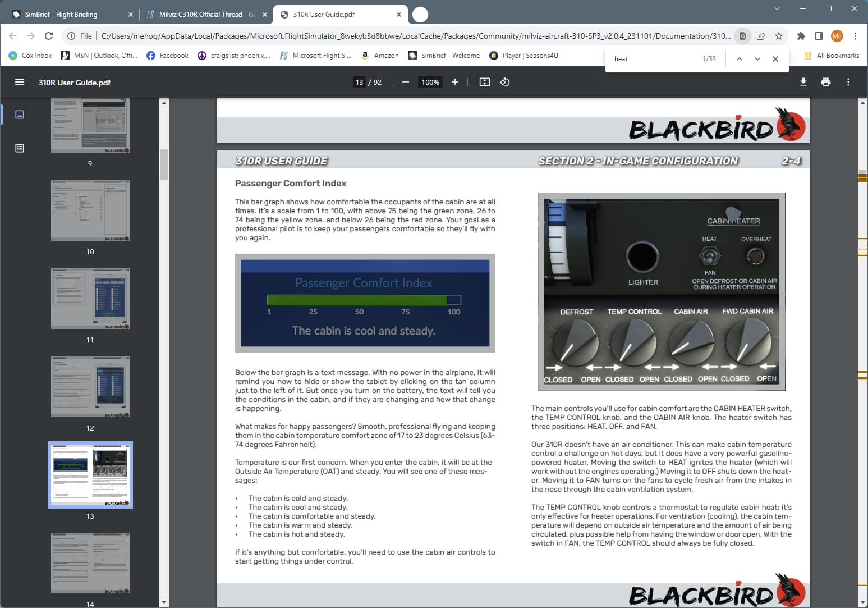Click the cabin heater panel image
This screenshot has height=608, width=868.
click(662, 291)
